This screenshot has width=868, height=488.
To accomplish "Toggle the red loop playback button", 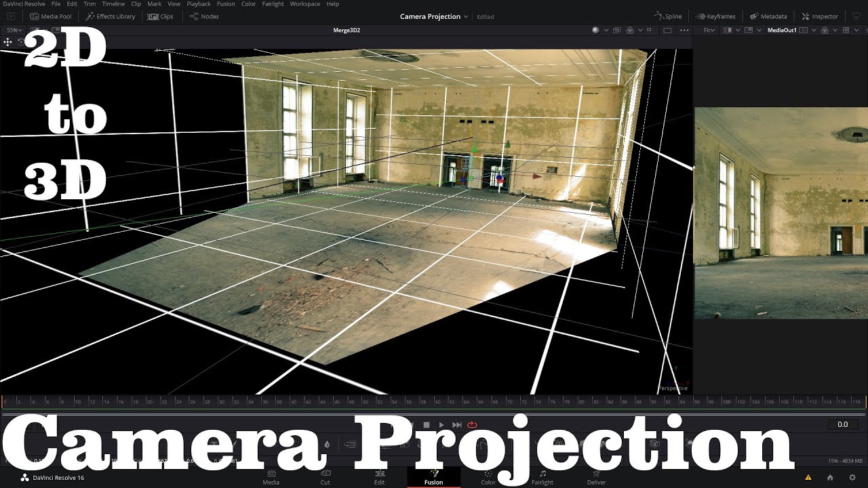I will 472,425.
